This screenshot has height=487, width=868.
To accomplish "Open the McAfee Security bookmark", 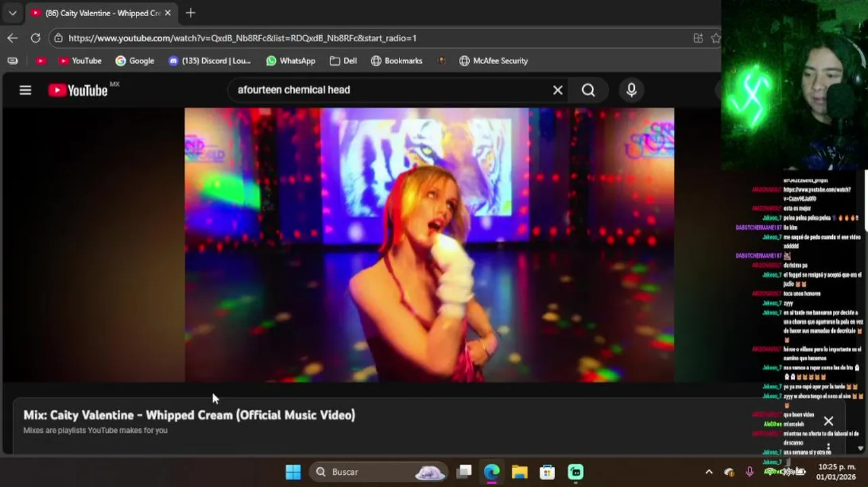I will point(493,61).
